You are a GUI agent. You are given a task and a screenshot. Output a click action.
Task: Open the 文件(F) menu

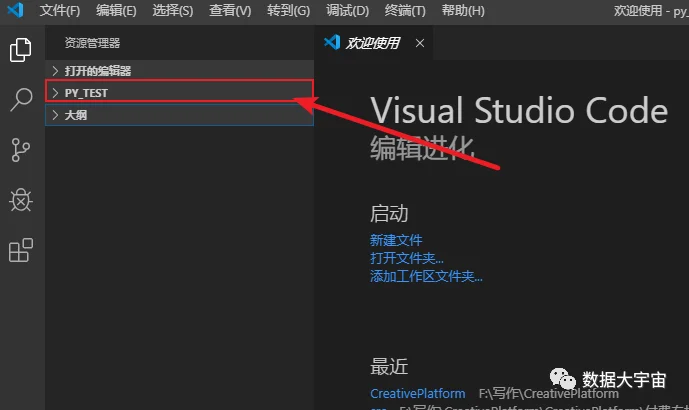pos(60,10)
